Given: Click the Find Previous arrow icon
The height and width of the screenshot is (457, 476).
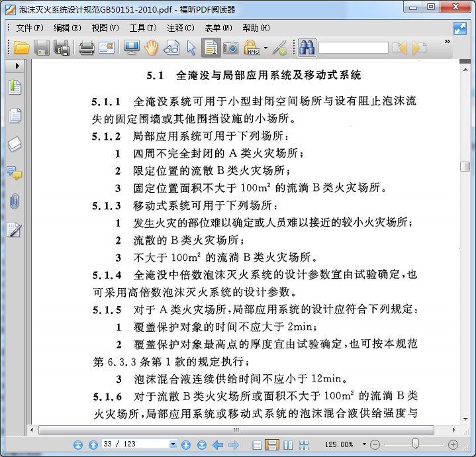Looking at the screenshot, I should coord(399,48).
